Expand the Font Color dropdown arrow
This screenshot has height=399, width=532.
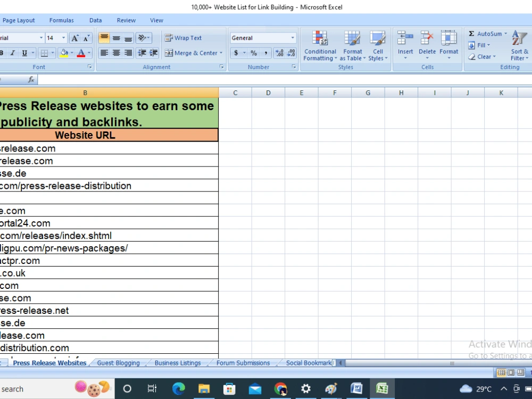coord(89,53)
